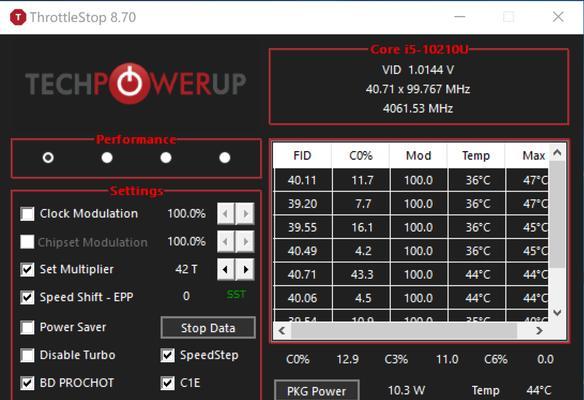Click the PKG Power button
This screenshot has height=400, width=584.
click(x=317, y=390)
